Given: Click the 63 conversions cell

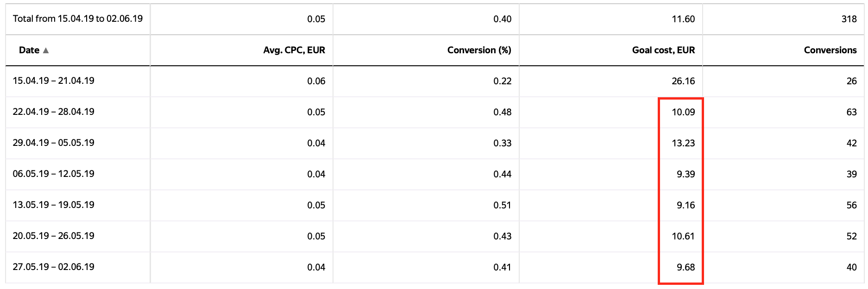Looking at the screenshot, I should (x=851, y=112).
